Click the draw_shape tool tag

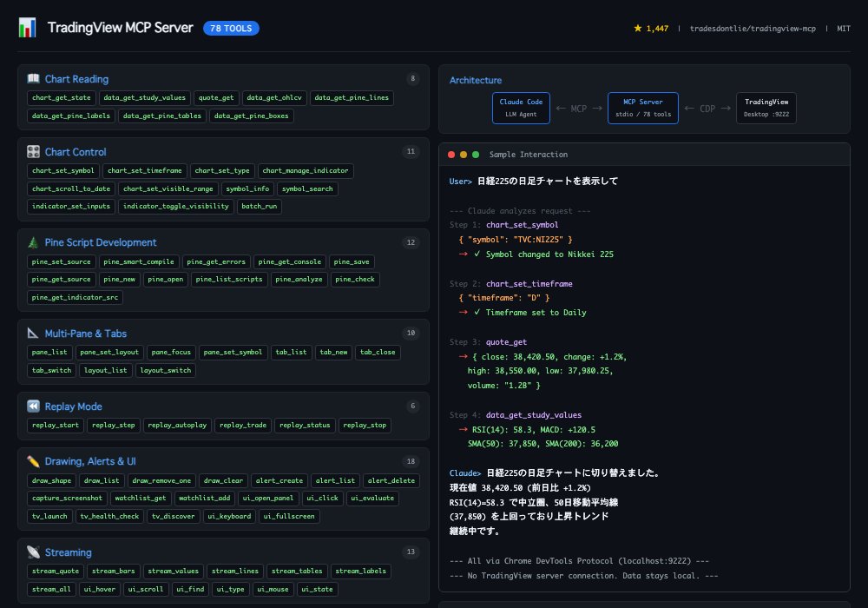[51, 480]
